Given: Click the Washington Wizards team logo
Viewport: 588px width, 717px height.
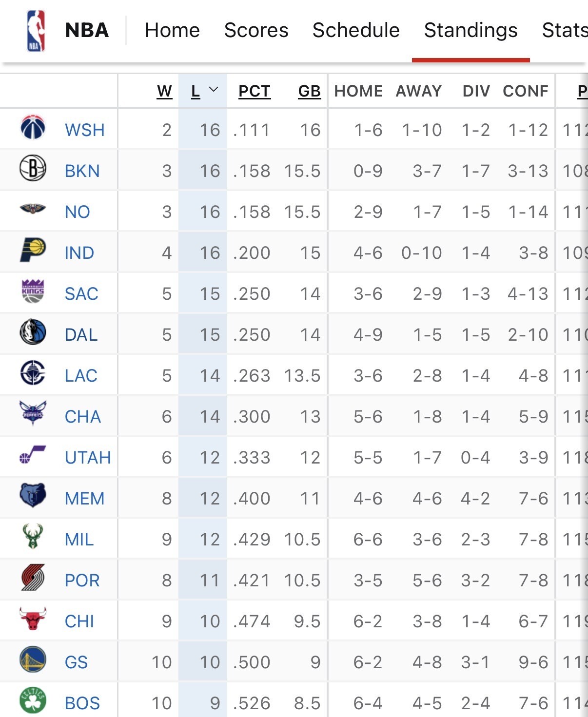Looking at the screenshot, I should 33,127.
